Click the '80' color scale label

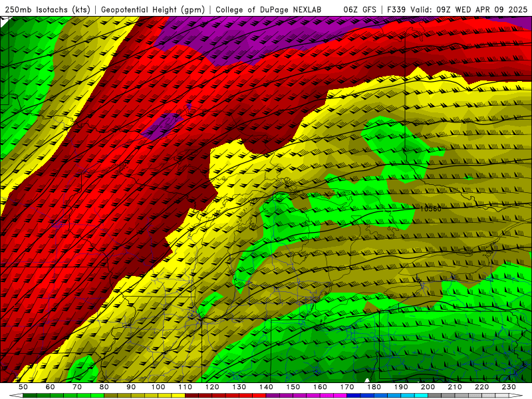(104, 387)
